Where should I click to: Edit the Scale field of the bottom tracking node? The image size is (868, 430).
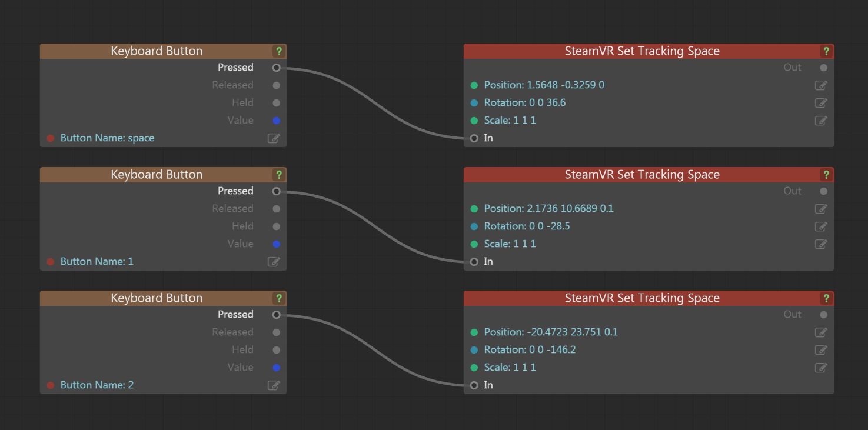coord(820,367)
